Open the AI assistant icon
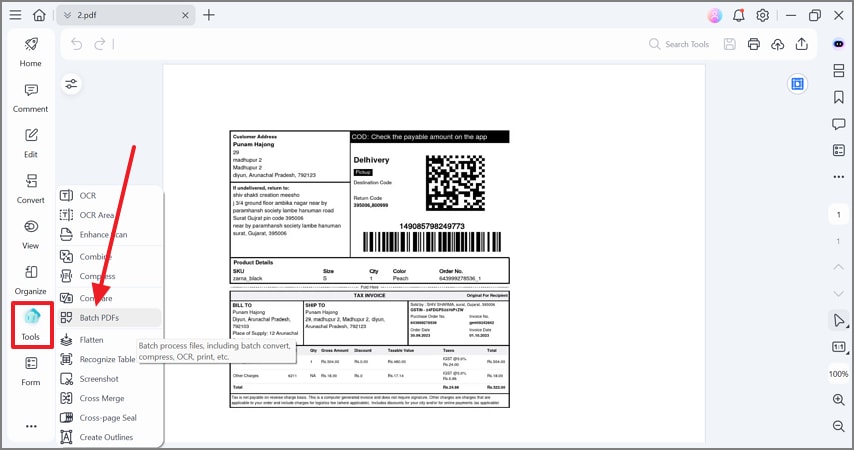 click(x=839, y=44)
